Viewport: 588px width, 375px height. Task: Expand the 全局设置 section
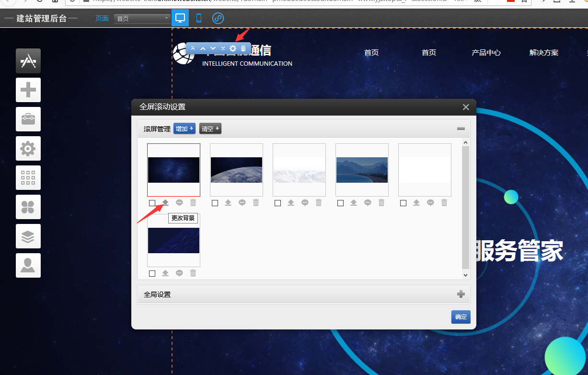[x=461, y=294]
